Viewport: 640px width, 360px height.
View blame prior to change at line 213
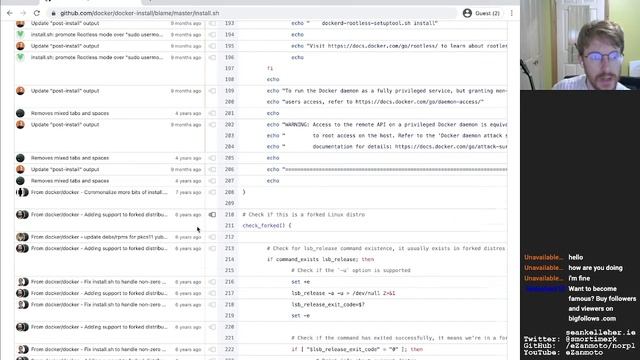(212, 248)
